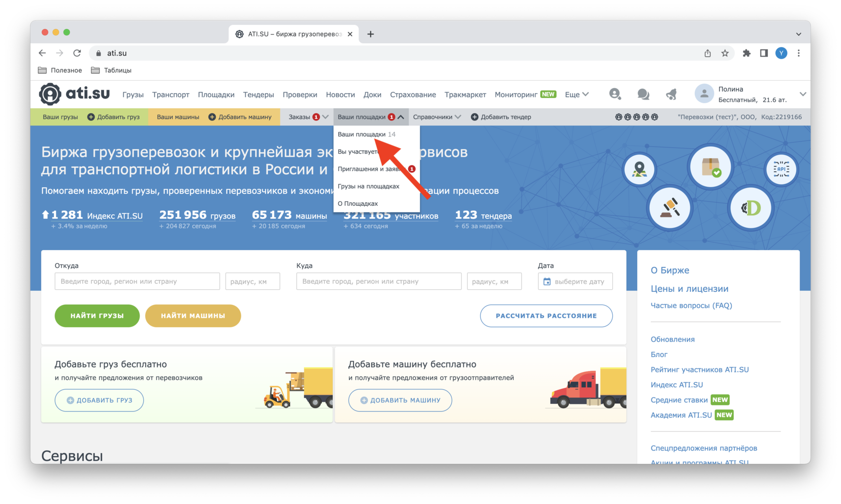Focus the Куда city input field
This screenshot has height=504, width=841.
tap(379, 281)
